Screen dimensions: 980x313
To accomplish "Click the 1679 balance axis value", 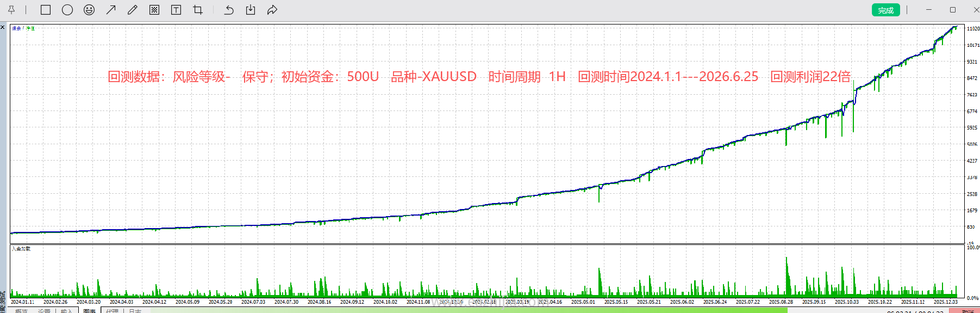I will pos(972,210).
